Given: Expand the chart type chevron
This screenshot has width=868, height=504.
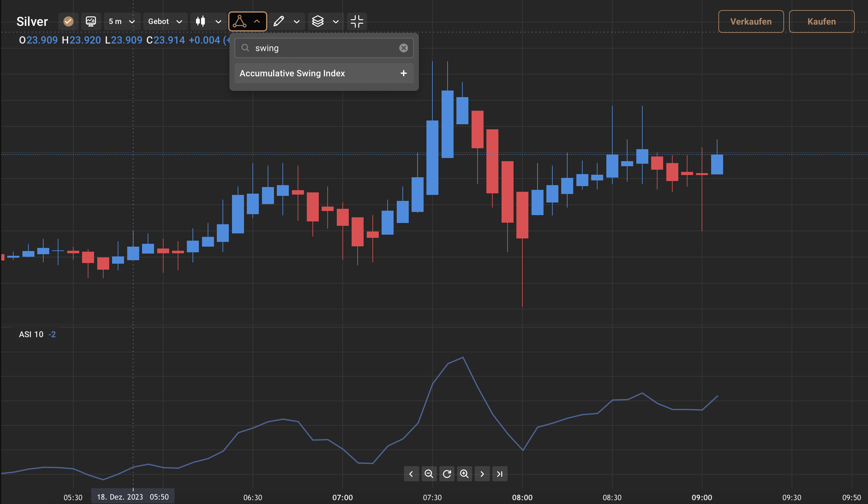Looking at the screenshot, I should [218, 21].
